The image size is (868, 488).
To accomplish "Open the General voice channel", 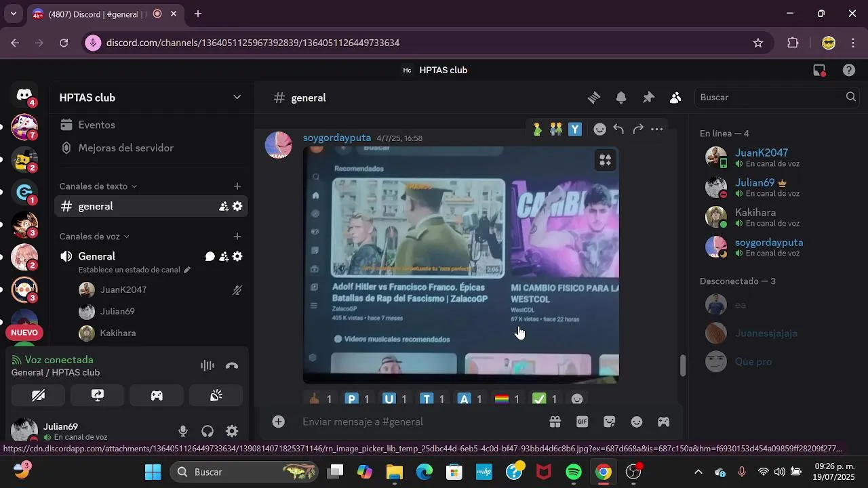I will coord(97,256).
